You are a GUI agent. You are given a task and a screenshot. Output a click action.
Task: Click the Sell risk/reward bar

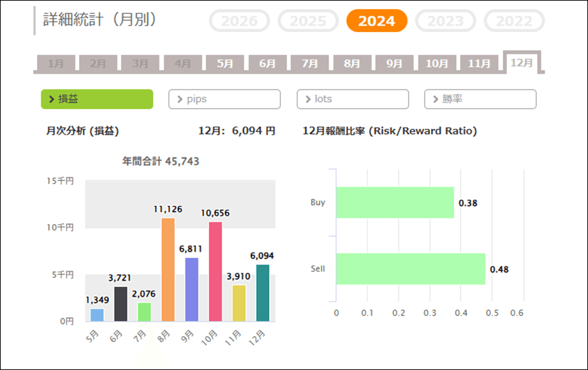410,269
